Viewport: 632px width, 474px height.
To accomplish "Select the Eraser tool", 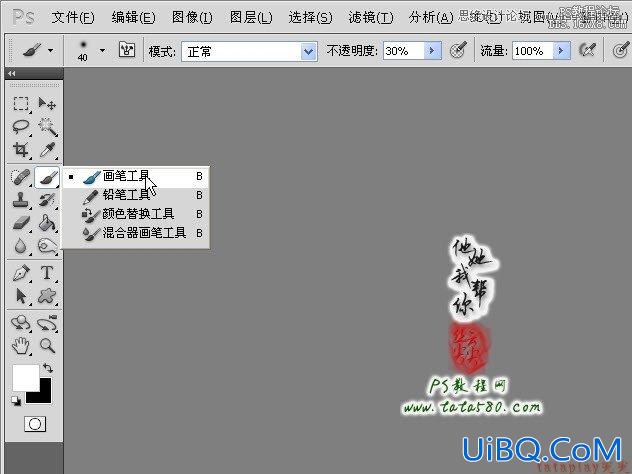I will pyautogui.click(x=21, y=222).
